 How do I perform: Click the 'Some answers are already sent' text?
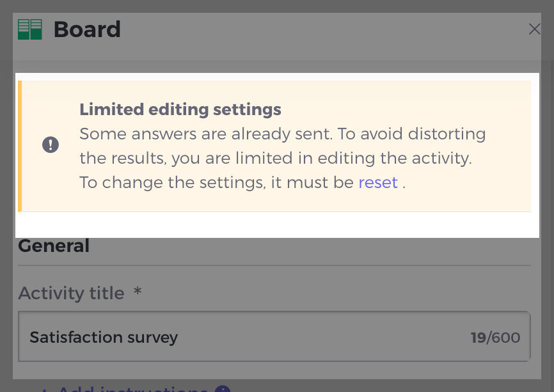point(206,134)
